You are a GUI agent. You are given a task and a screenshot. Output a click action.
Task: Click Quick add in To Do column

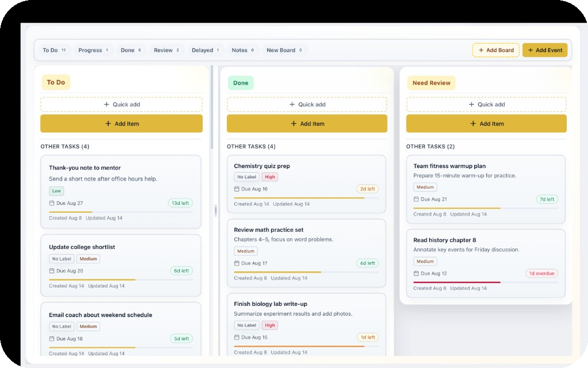click(122, 105)
